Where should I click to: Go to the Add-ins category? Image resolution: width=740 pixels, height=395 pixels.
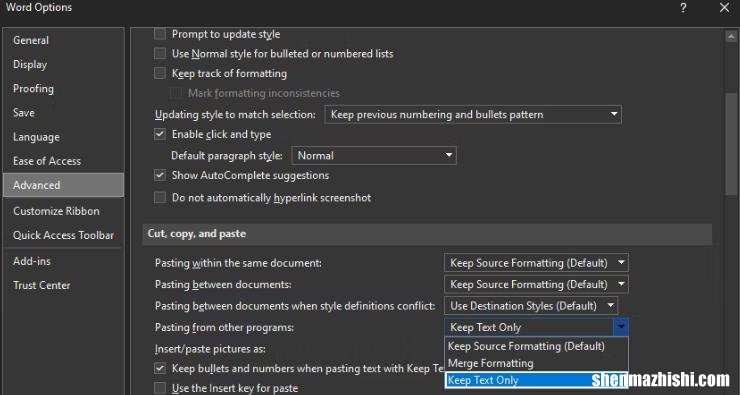(x=63, y=261)
